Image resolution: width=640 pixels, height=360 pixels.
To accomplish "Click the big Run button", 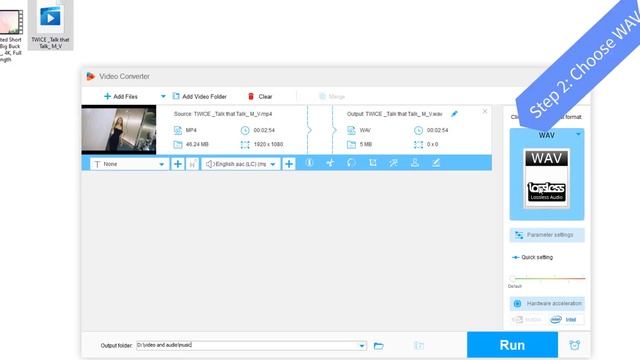I will 512,345.
